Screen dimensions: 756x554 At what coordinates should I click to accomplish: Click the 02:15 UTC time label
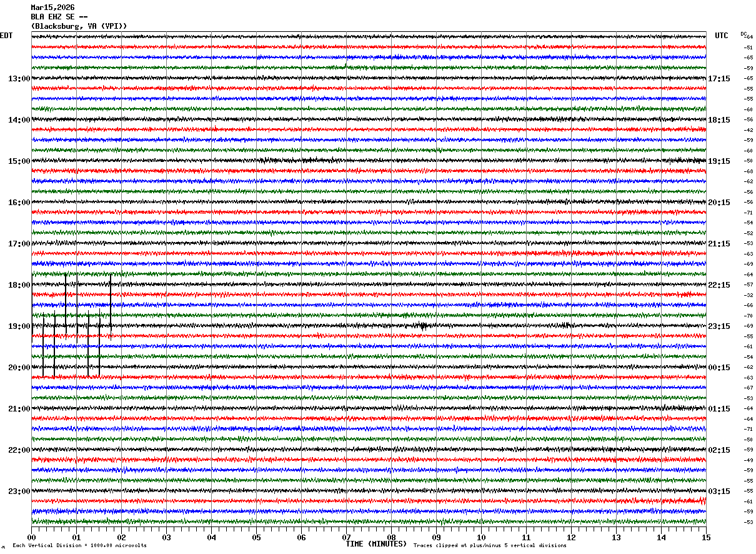[719, 450]
